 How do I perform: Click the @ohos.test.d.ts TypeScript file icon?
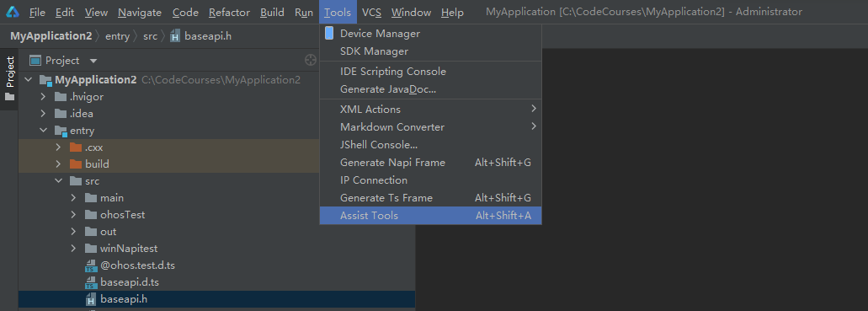click(x=91, y=265)
